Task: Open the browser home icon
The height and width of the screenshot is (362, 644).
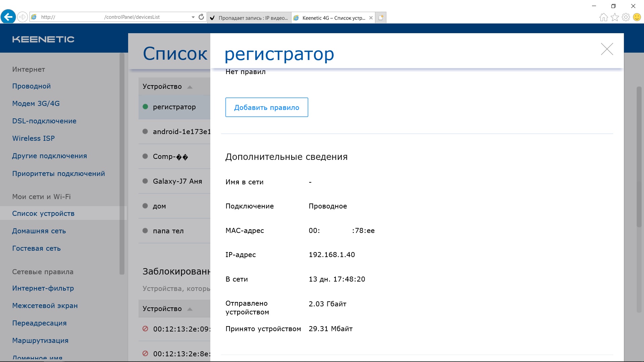Action: click(x=603, y=17)
